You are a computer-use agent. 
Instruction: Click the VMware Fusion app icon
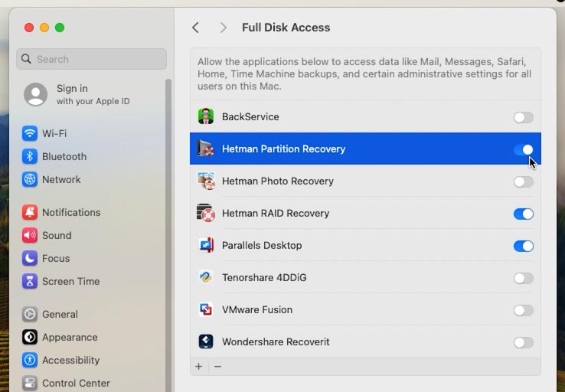click(206, 309)
